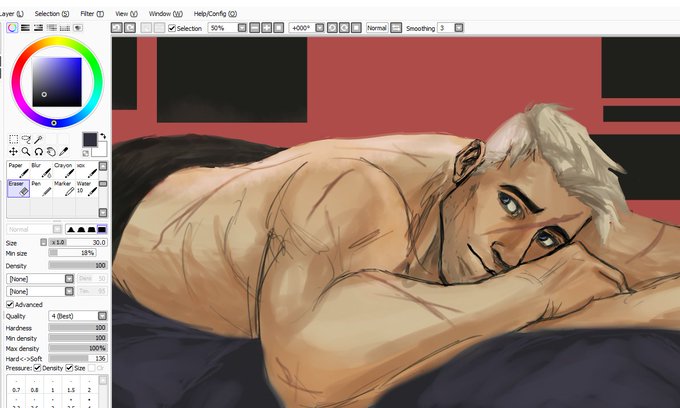Open the Help/Config menu

[215, 14]
